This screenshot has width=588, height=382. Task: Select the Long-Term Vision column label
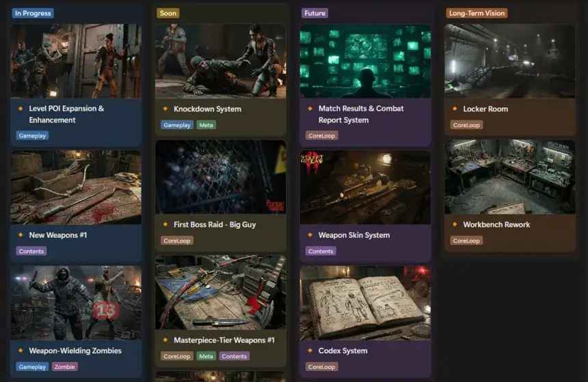coord(477,13)
